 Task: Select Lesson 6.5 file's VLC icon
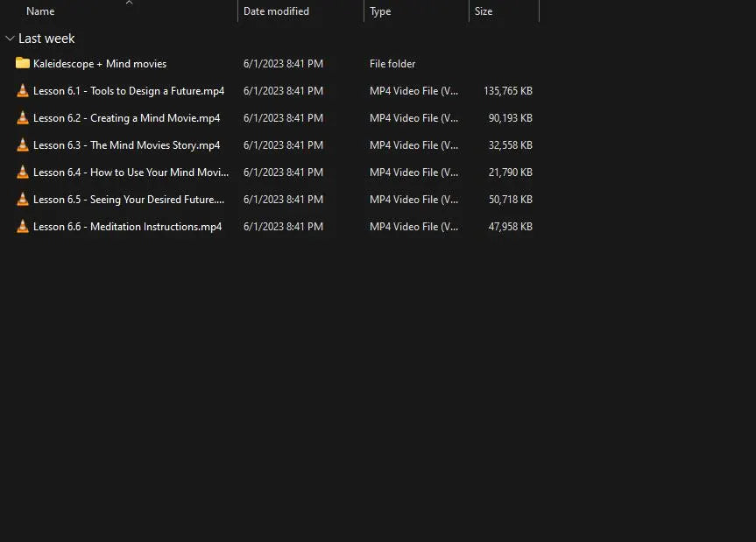(x=23, y=199)
